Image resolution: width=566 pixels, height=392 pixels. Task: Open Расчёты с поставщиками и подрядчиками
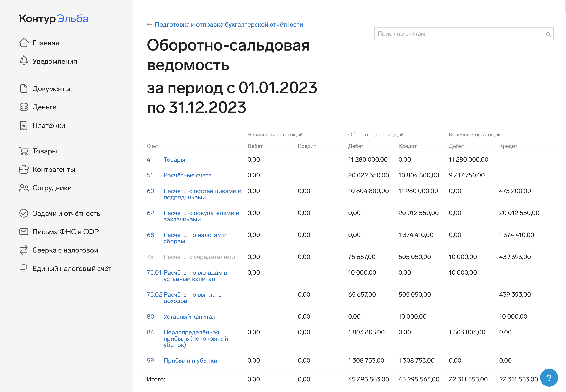coord(202,194)
